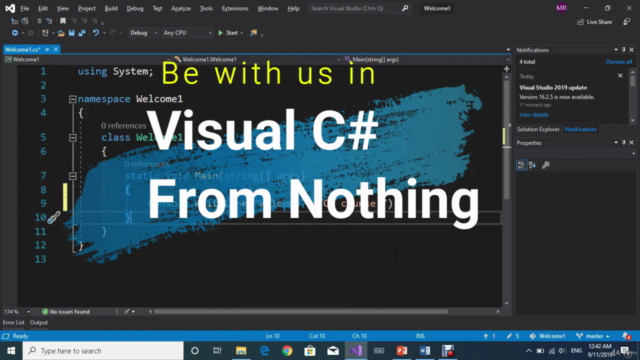Open PowerPoint from the taskbar
This screenshot has height=360, width=640.
[402, 351]
